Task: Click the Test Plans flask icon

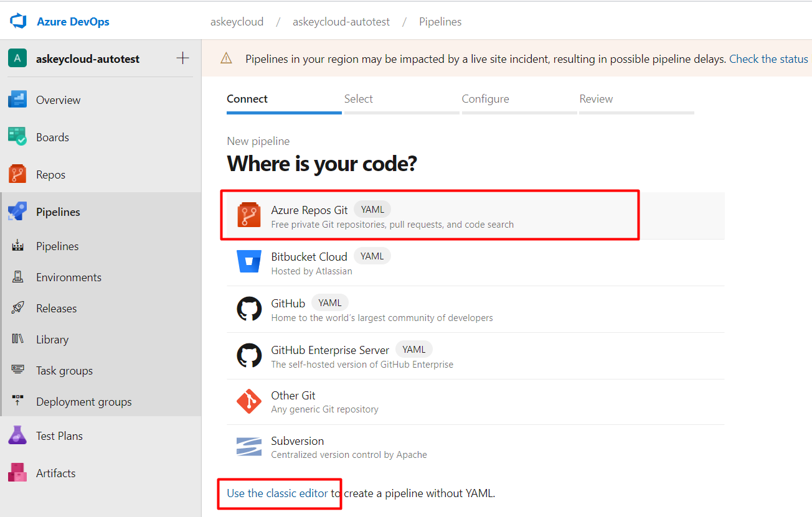Action: pos(17,435)
